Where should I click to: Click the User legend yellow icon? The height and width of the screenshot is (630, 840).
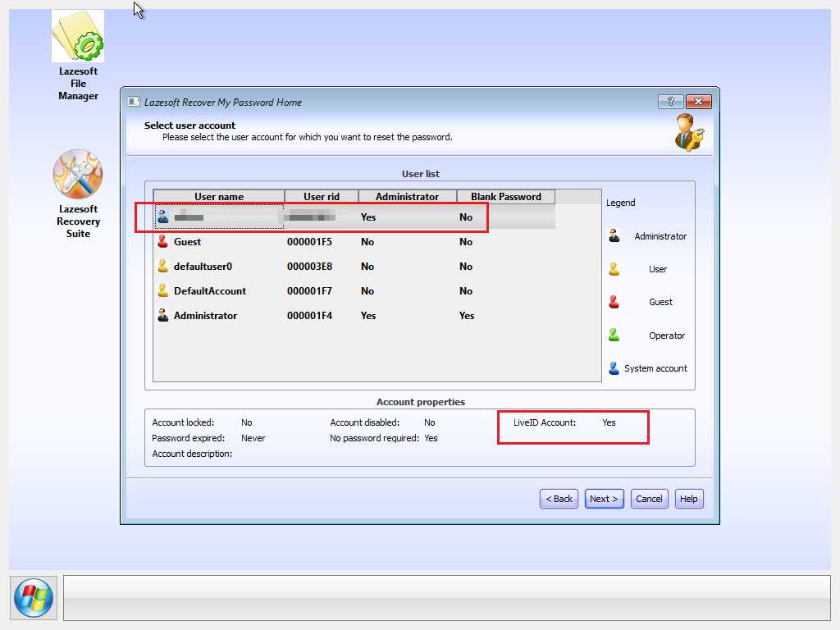pyautogui.click(x=614, y=269)
